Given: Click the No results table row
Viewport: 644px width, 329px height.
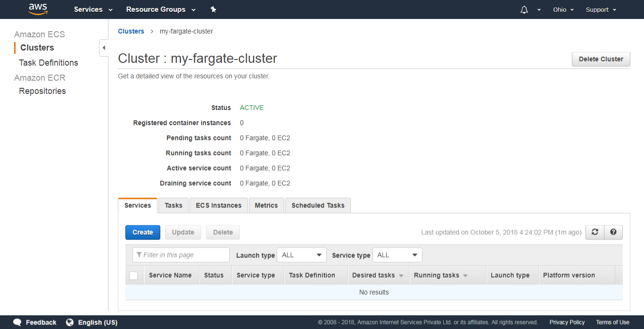Looking at the screenshot, I should coord(374,292).
